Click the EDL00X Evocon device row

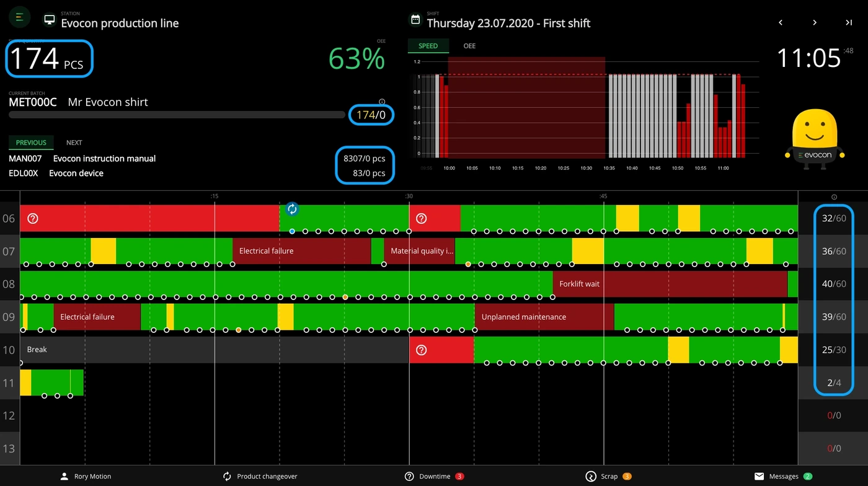tap(197, 174)
